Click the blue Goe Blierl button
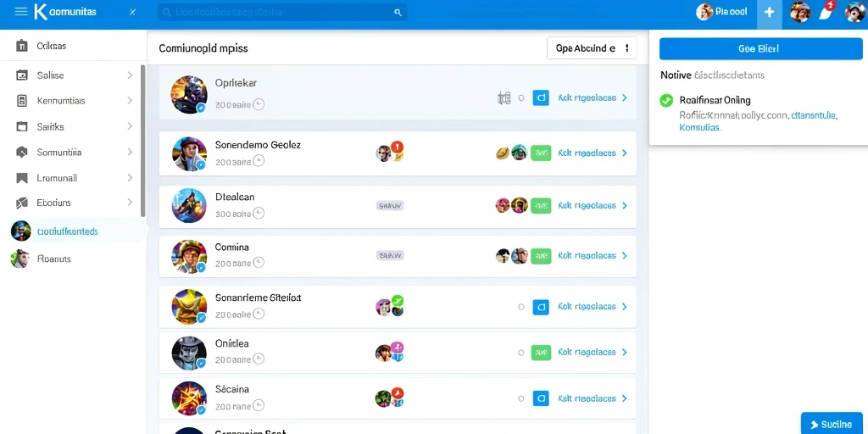The height and width of the screenshot is (434, 868). 760,48
